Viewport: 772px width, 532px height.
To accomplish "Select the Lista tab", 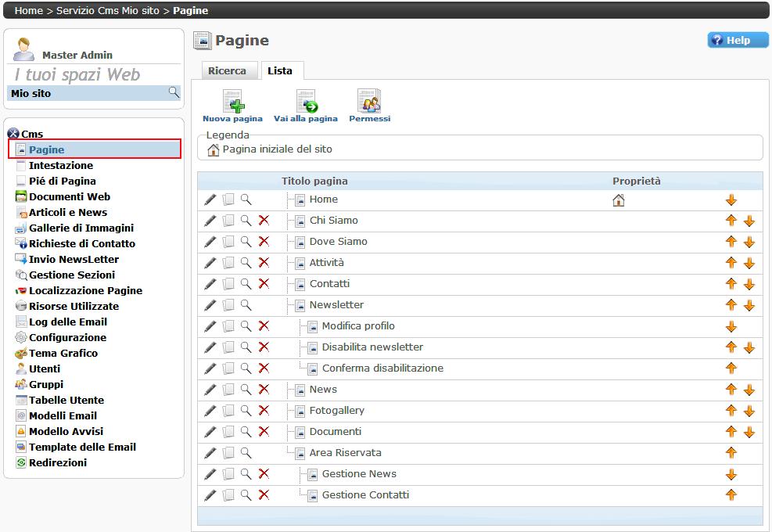I will pos(280,71).
